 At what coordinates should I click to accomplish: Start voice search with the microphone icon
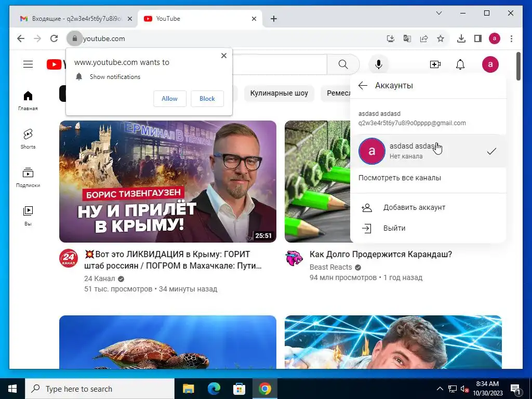coord(378,64)
